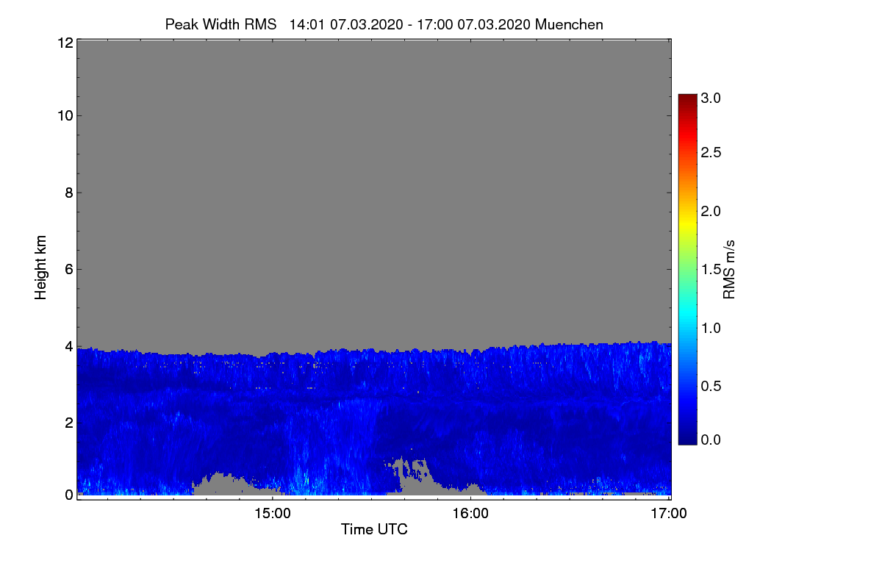
Task: Click the height axis label 6
Action: [x=68, y=269]
